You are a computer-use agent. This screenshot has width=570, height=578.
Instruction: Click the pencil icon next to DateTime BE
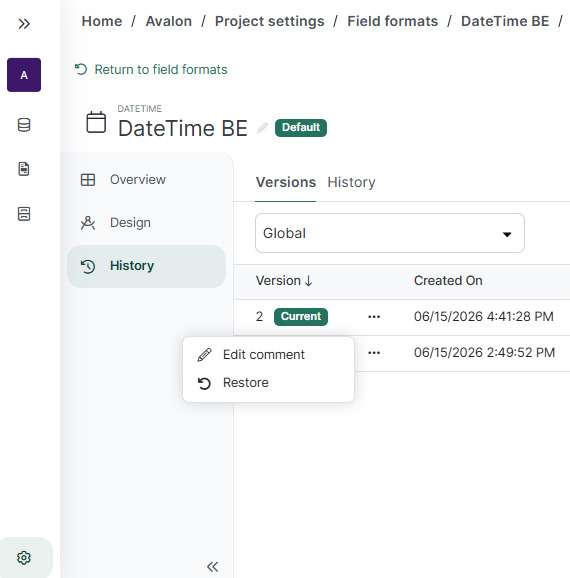(x=262, y=128)
